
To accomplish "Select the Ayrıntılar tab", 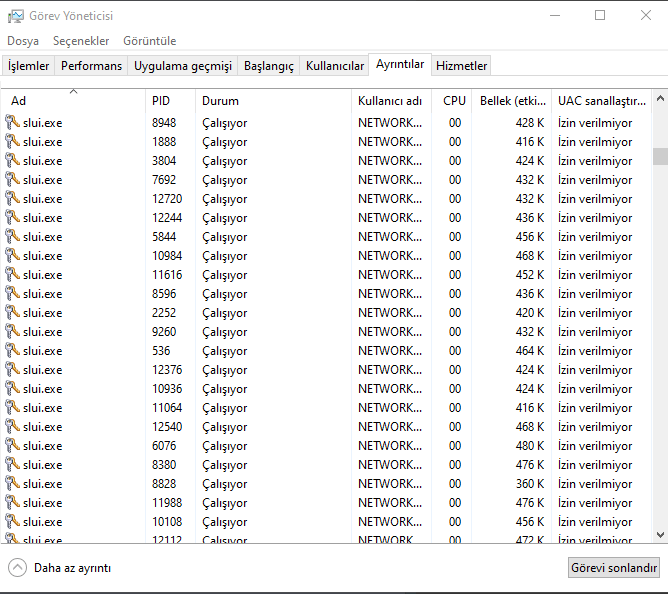I will point(400,64).
